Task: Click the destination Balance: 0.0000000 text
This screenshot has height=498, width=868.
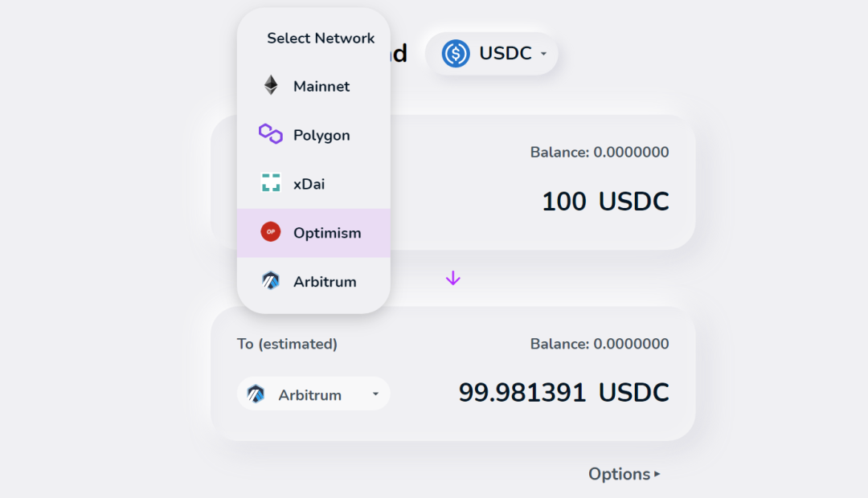Action: pyautogui.click(x=600, y=344)
